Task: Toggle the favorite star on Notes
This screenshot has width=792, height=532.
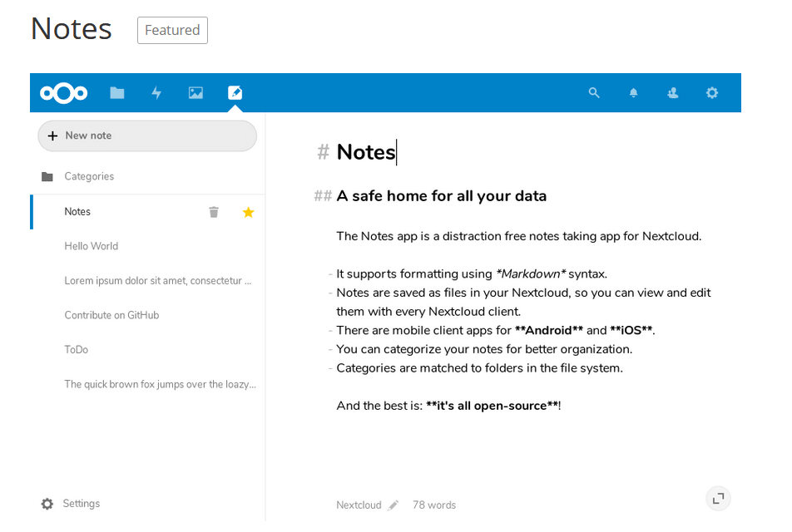Action: [248, 212]
